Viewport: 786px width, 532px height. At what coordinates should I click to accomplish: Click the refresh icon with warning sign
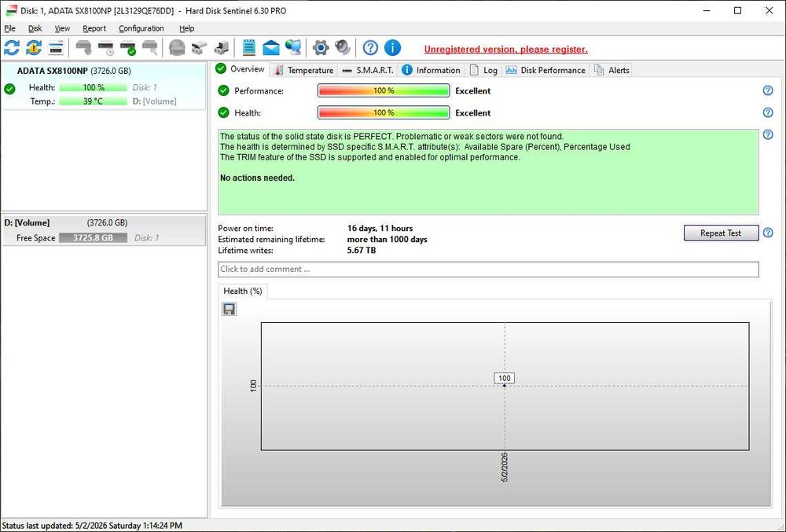point(34,48)
